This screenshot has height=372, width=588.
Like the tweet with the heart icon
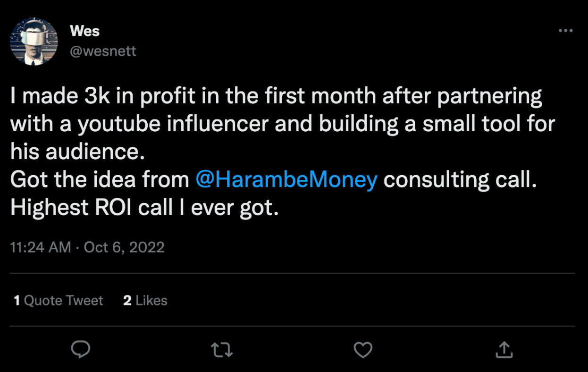pyautogui.click(x=362, y=349)
